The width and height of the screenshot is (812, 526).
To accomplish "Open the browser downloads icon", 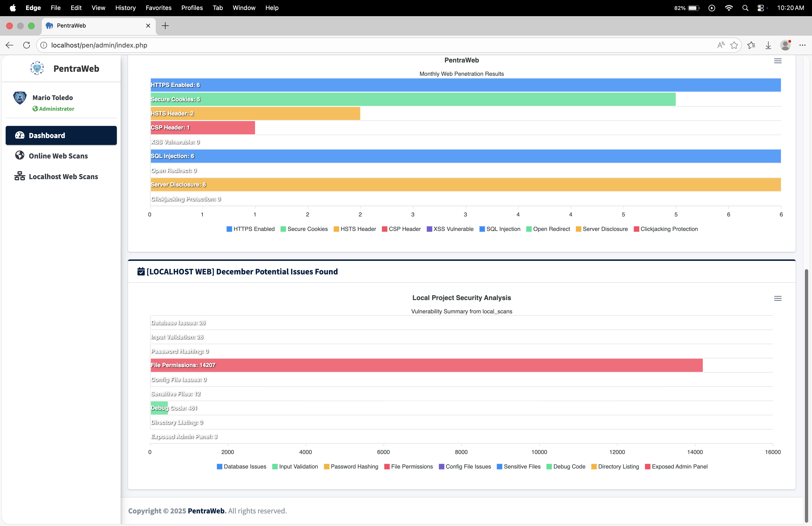I will [x=768, y=45].
